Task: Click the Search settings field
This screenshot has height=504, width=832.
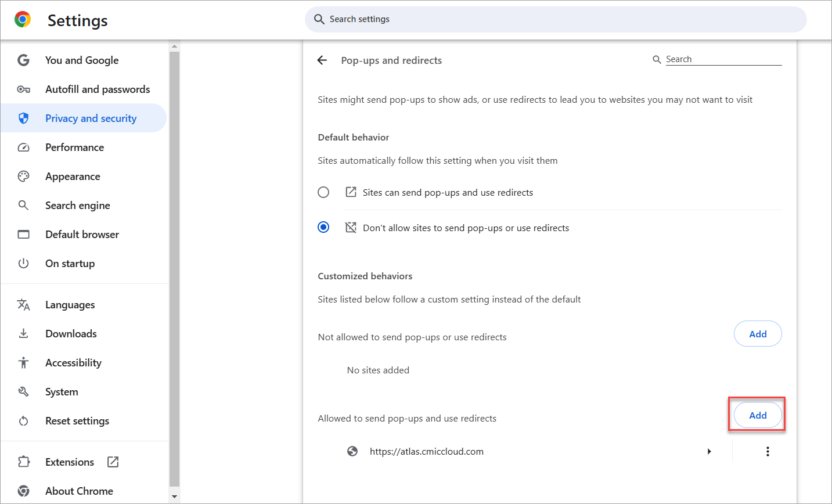Action: click(x=556, y=19)
